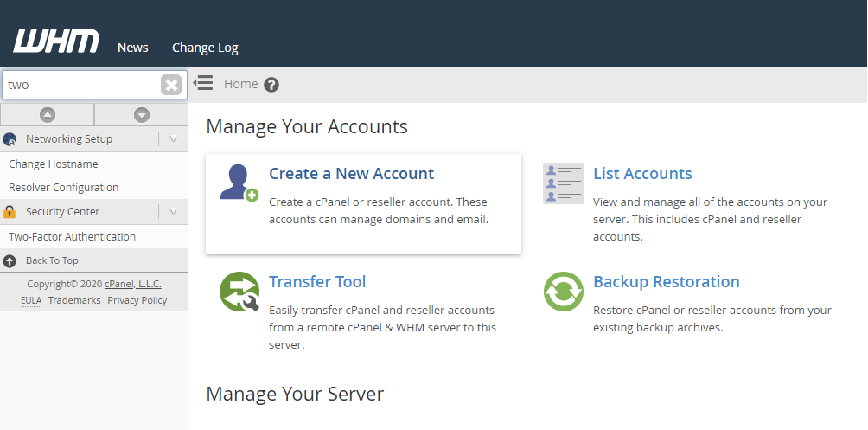The image size is (868, 430).
Task: Click the Create a New Account user icon
Action: point(239,183)
